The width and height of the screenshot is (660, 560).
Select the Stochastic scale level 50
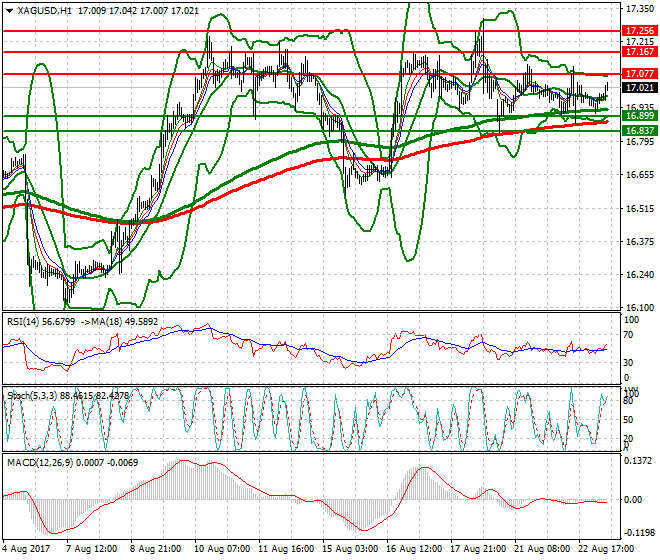tap(628, 420)
